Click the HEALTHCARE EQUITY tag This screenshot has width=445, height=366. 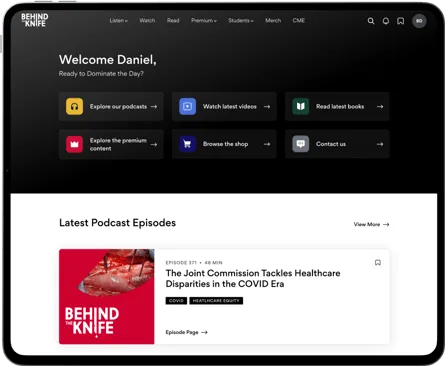(x=216, y=301)
